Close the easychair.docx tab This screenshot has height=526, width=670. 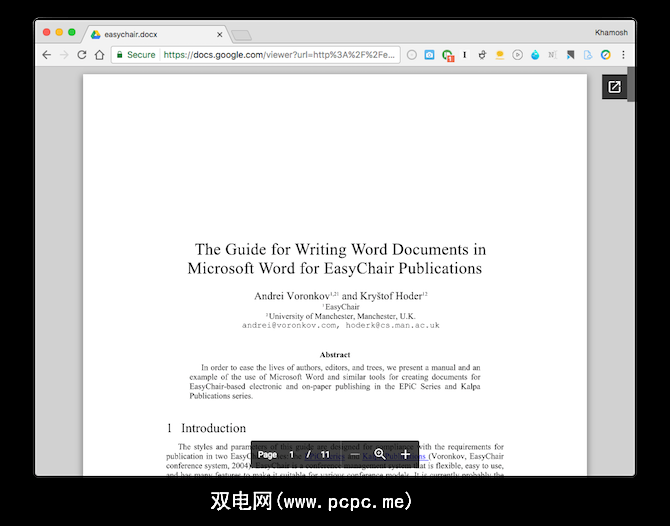coord(220,35)
